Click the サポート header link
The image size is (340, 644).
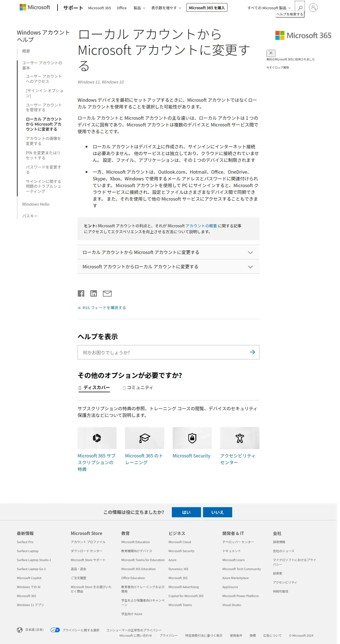click(x=73, y=8)
